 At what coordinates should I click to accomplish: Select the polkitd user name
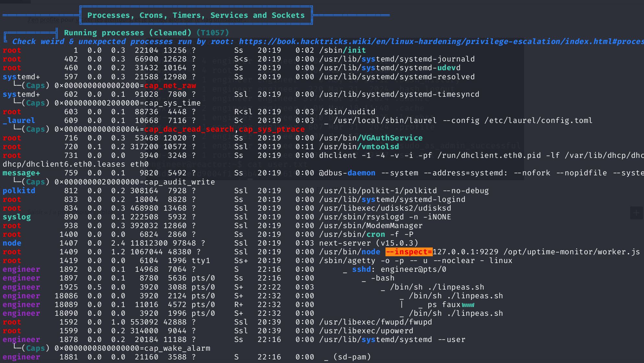[x=19, y=191]
